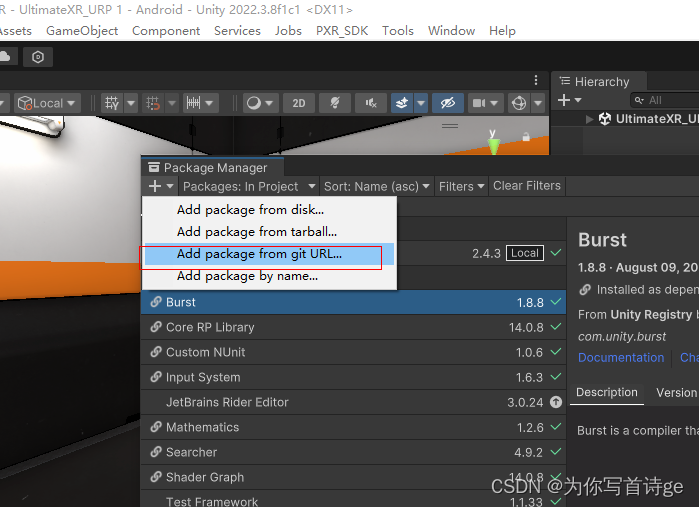Open Gizmos globe icon
This screenshot has height=507, width=699.
click(x=519, y=103)
